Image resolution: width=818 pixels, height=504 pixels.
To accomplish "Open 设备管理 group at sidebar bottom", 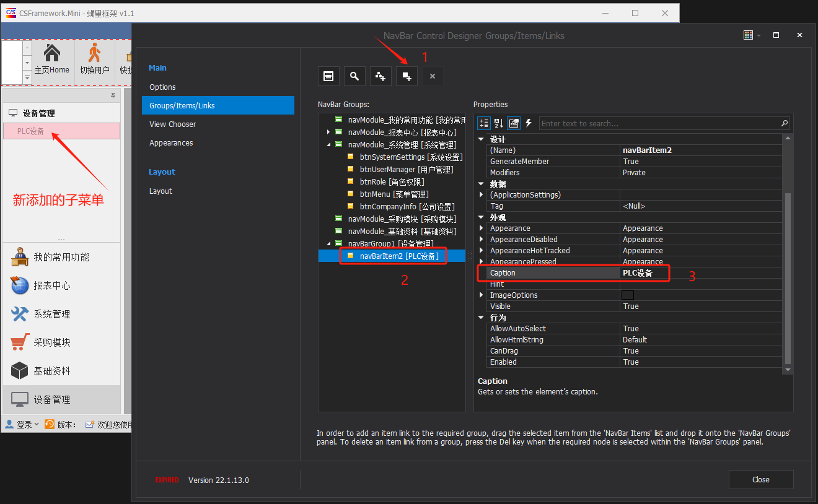I will pyautogui.click(x=62, y=399).
